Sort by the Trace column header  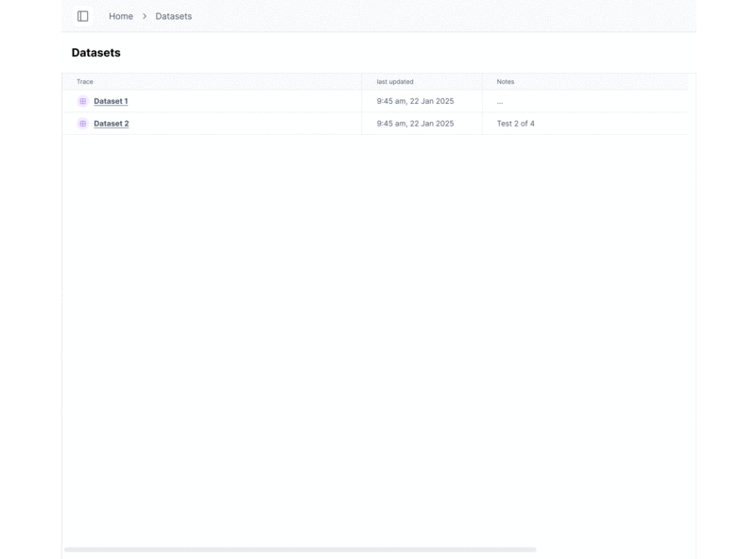pyautogui.click(x=85, y=82)
